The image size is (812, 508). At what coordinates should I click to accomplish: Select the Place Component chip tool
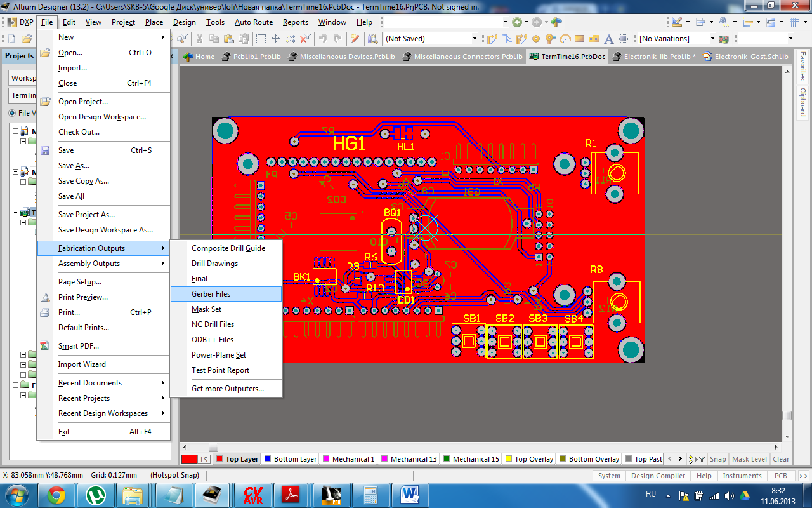[x=623, y=39]
